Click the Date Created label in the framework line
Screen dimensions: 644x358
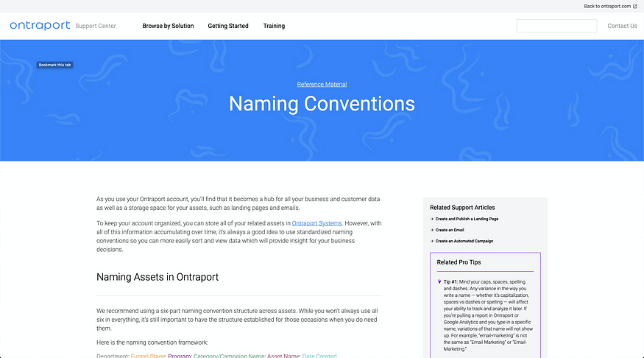[319, 356]
